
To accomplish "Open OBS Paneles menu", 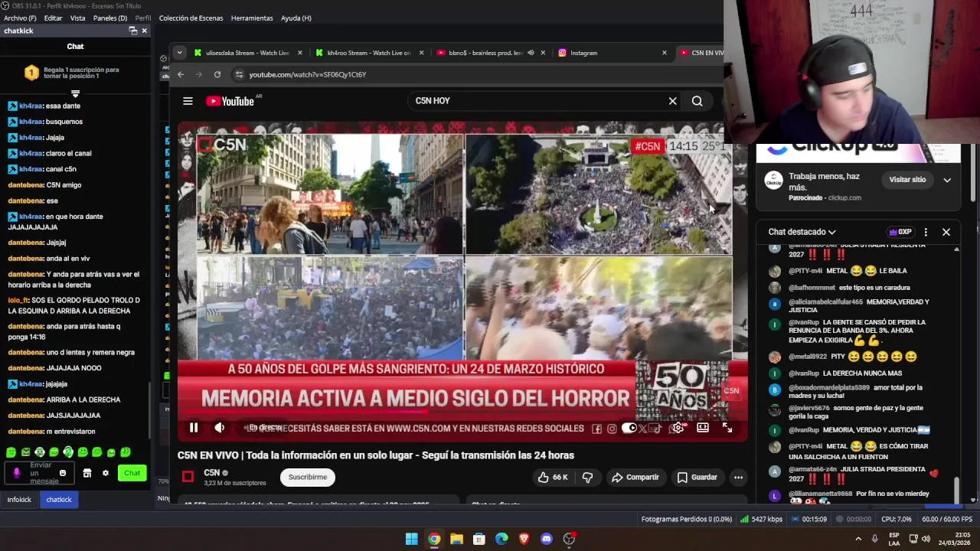I will (110, 18).
